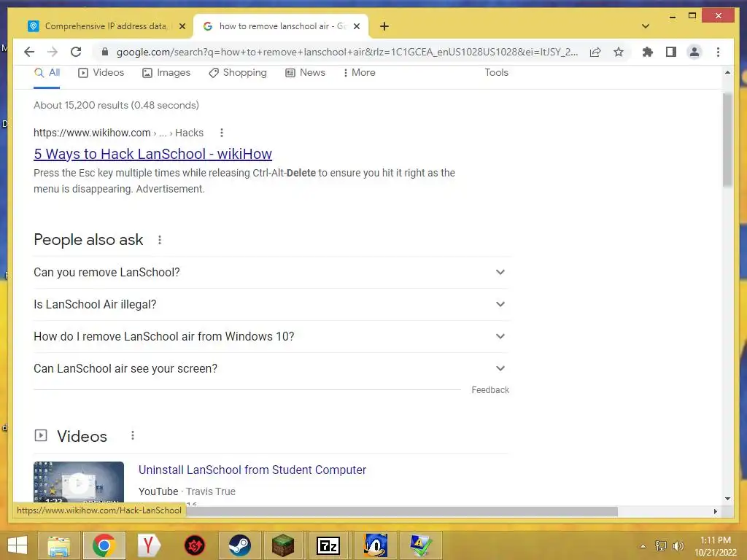
Task: Play the LanSchool uninstall video thumbnail
Action: 79,483
